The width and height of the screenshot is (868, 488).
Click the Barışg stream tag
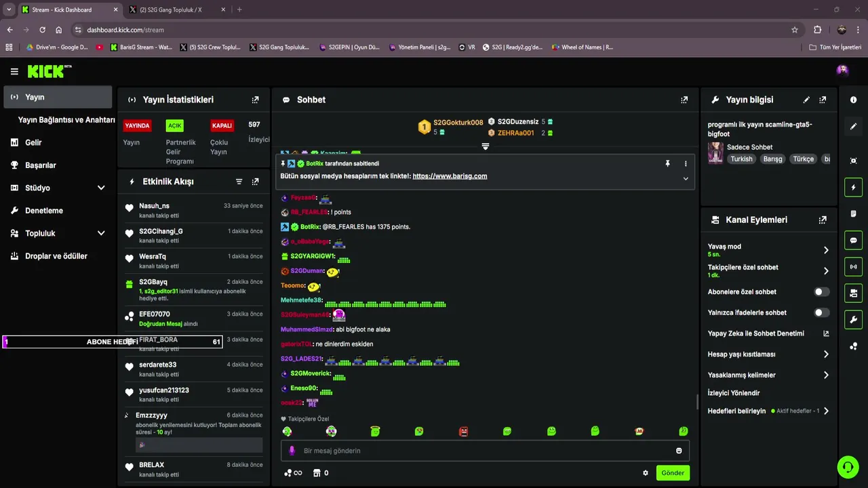(772, 159)
